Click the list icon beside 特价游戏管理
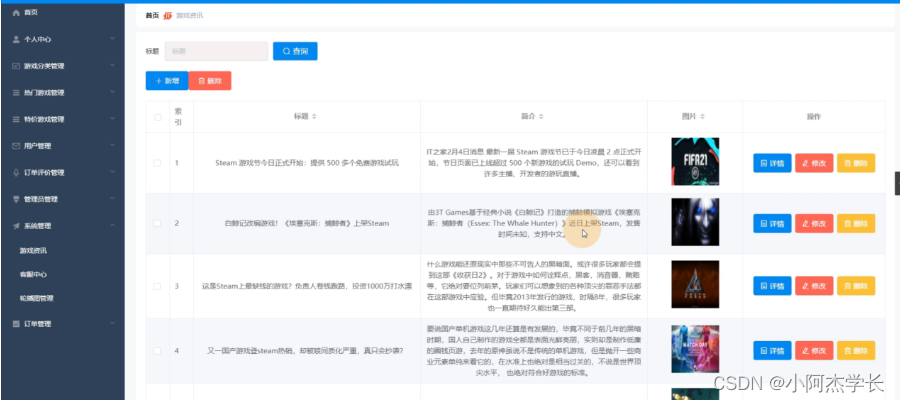The width and height of the screenshot is (900, 402). [x=16, y=119]
